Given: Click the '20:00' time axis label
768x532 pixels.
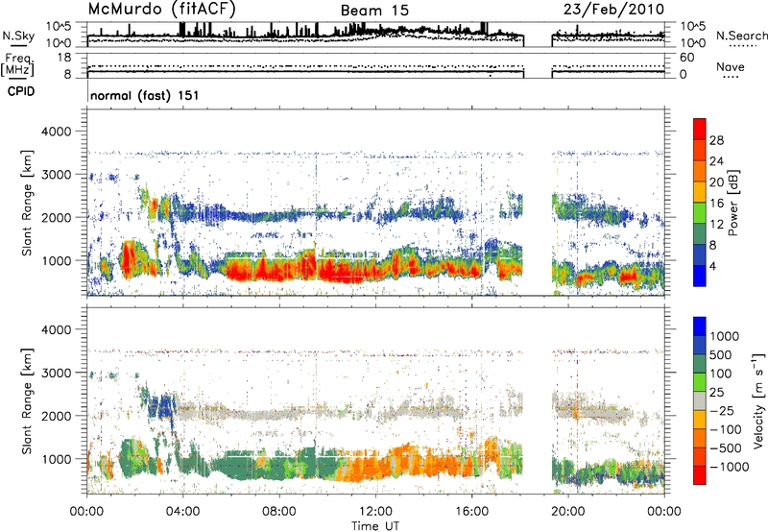Looking at the screenshot, I should tap(568, 512).
